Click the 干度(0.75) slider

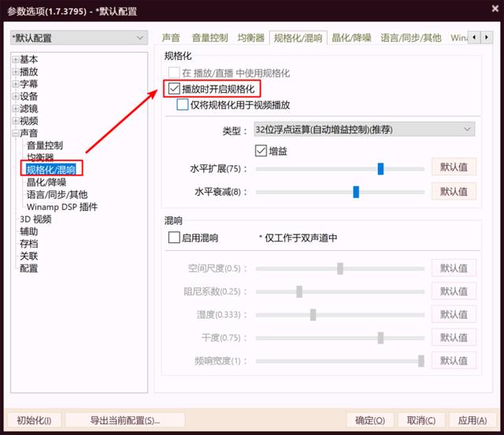click(x=340, y=337)
